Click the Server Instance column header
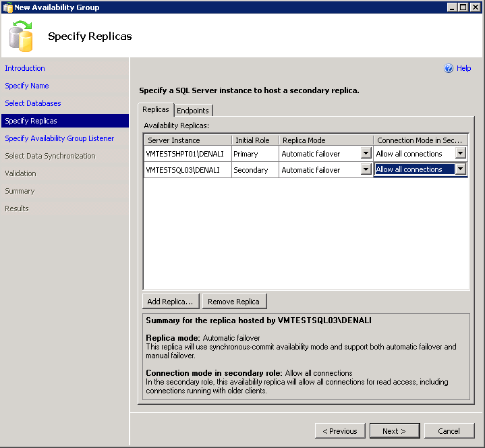The image size is (485, 448). (x=187, y=140)
